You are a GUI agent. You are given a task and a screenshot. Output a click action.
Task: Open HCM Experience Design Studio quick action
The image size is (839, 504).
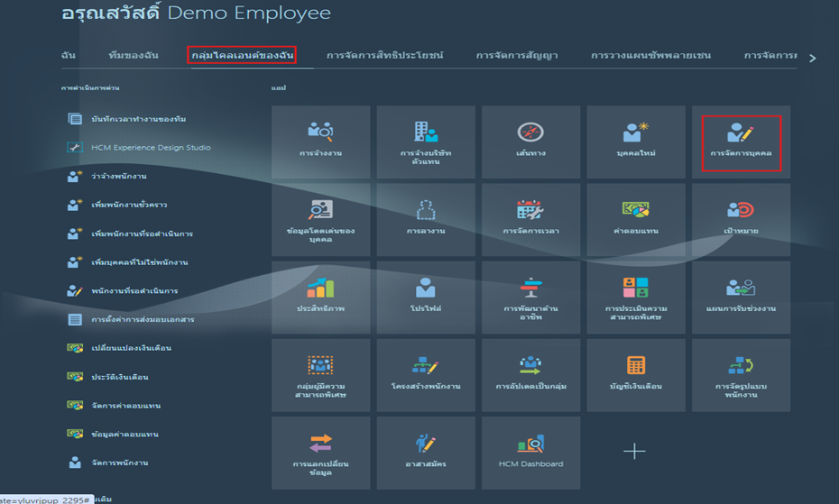coord(151,148)
